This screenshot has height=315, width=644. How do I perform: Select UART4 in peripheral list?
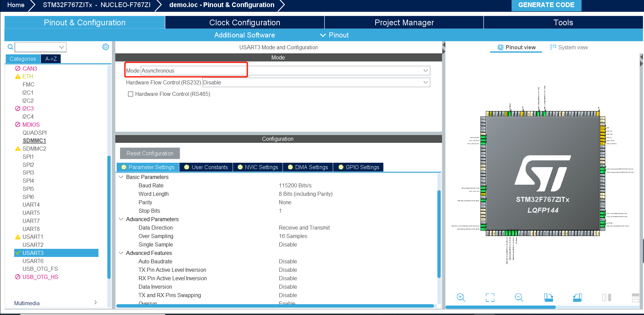tap(31, 205)
